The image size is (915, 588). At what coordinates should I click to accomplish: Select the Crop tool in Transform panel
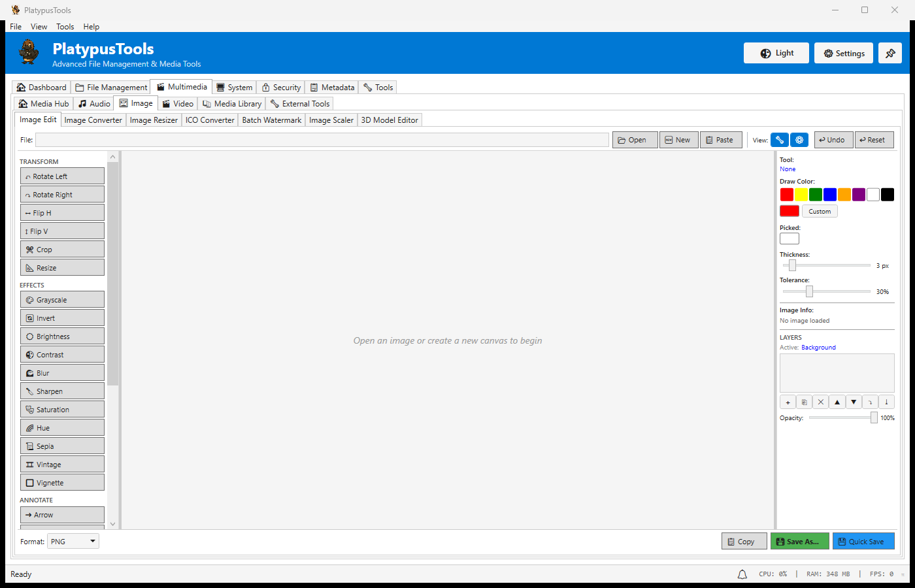point(62,249)
